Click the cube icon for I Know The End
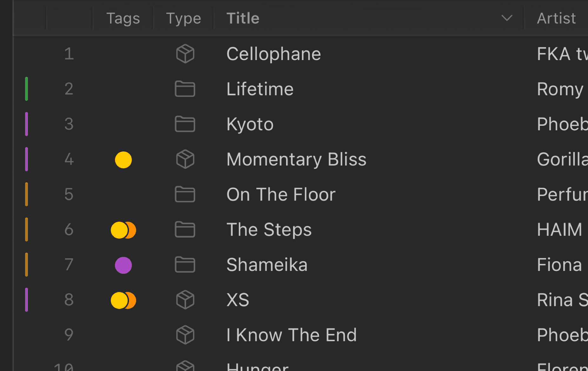 pyautogui.click(x=185, y=335)
